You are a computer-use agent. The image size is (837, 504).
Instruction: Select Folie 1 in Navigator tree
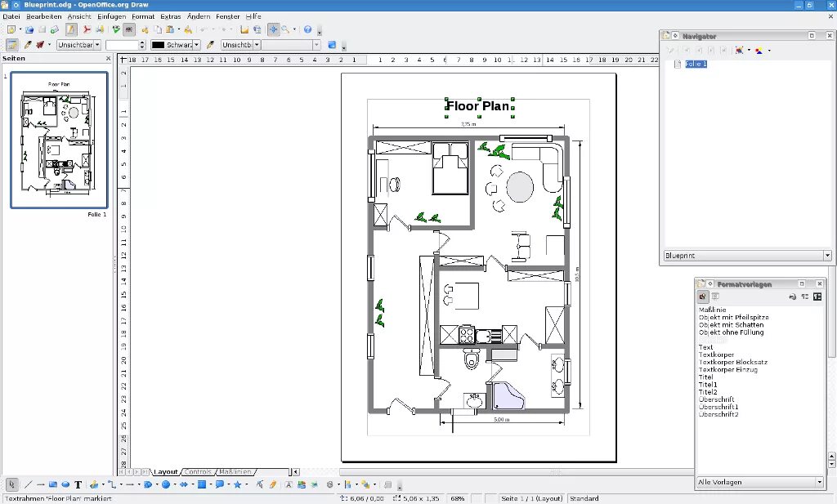click(696, 64)
